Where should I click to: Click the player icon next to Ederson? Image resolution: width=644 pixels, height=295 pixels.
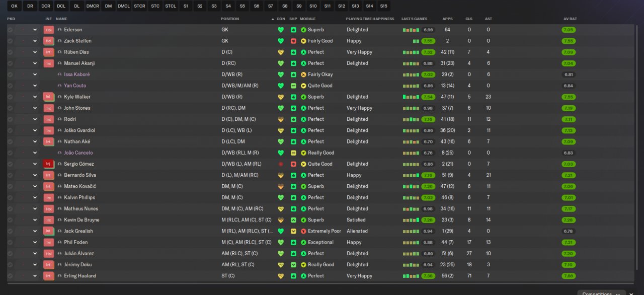coord(60,30)
